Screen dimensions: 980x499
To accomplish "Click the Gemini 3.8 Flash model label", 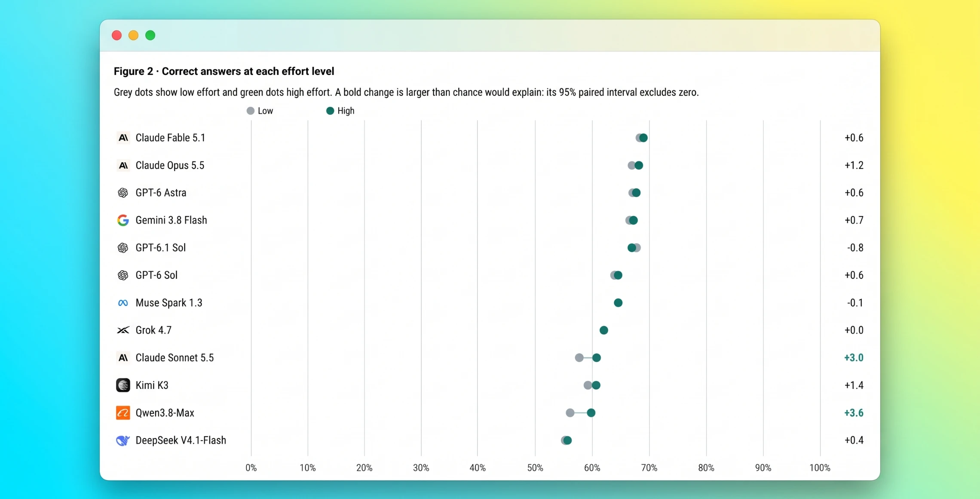I will coord(171,220).
